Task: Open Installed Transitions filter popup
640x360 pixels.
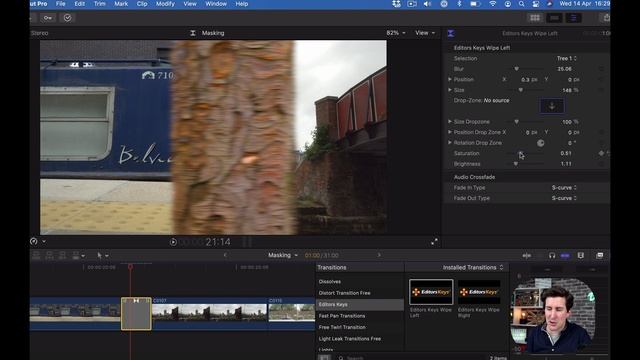Action: coord(473,268)
